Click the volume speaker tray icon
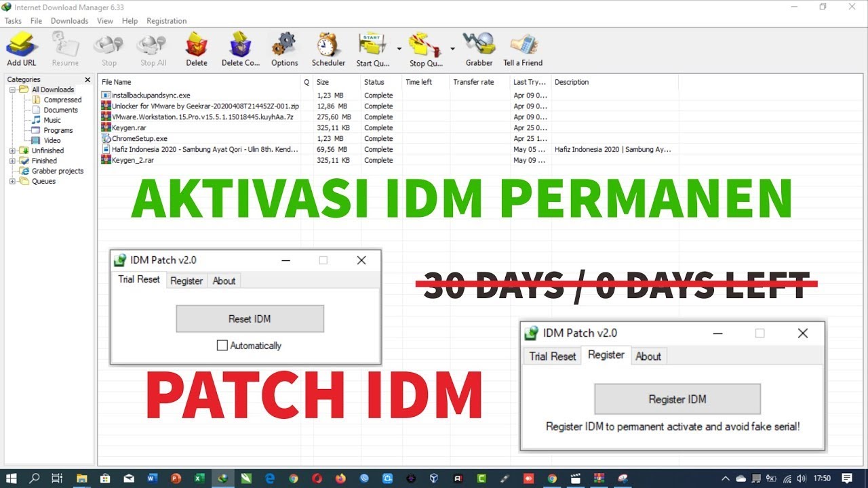Screen dimensions: 868x488 pyautogui.click(x=802, y=478)
